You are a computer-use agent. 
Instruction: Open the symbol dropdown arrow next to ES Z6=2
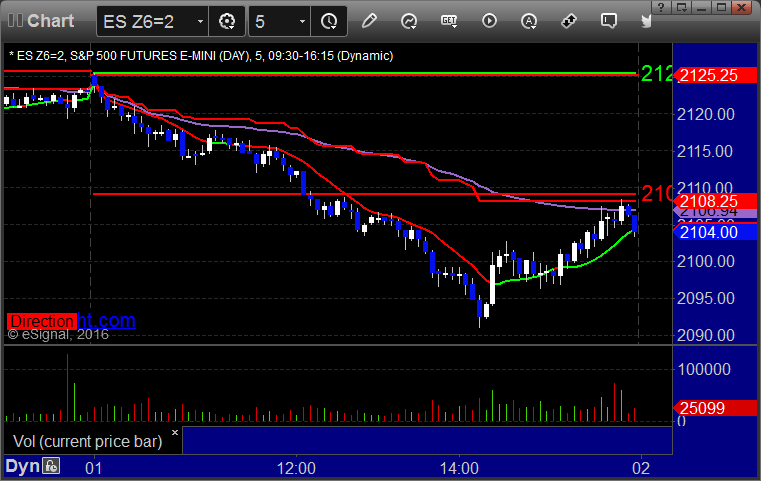point(200,22)
